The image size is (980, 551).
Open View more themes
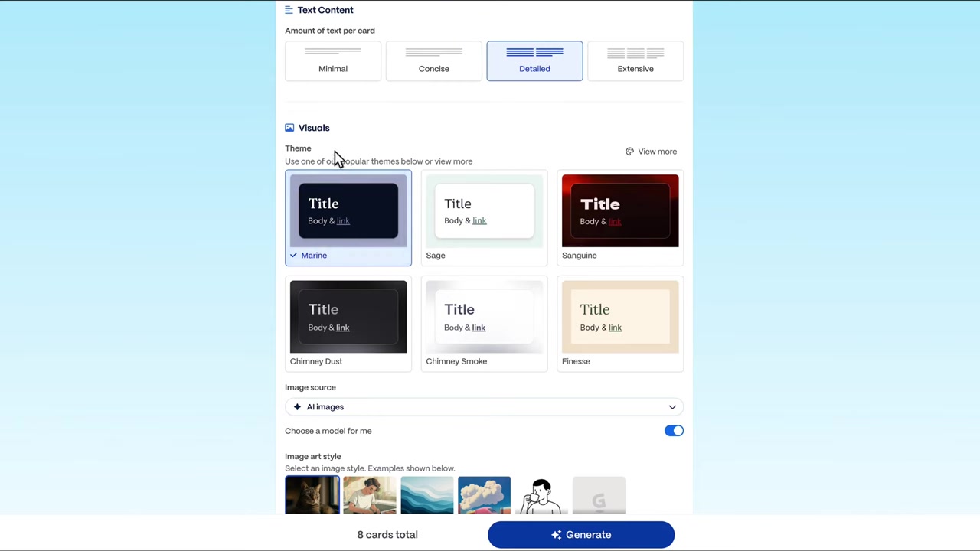[x=652, y=152]
